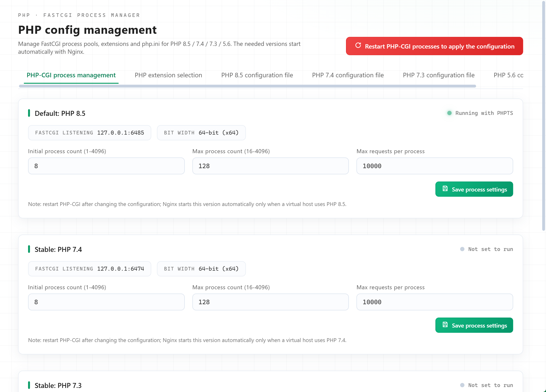
Task: Click the 'PHP config management' page title
Action: [87, 30]
